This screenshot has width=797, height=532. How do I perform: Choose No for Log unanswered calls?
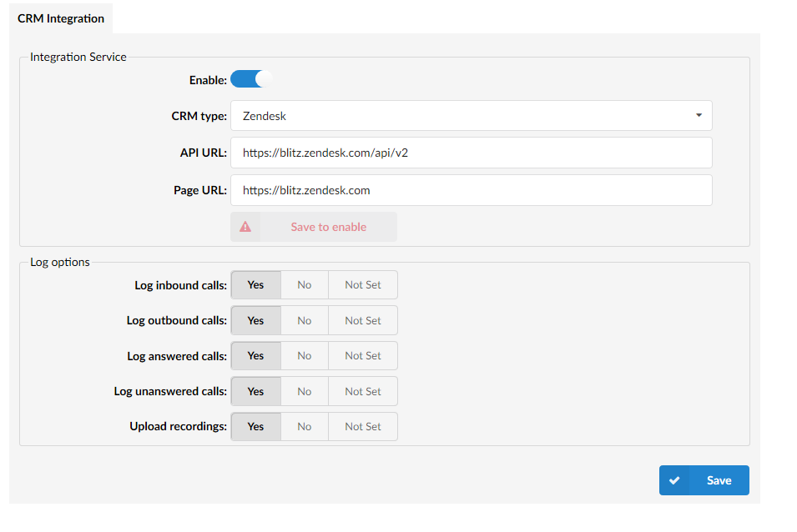[304, 392]
